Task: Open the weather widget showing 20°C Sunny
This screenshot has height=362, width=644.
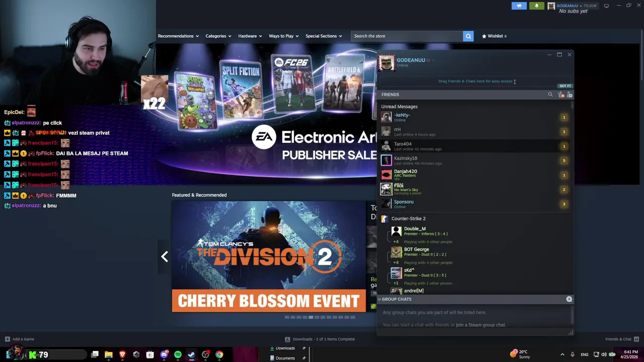Action: (521, 354)
